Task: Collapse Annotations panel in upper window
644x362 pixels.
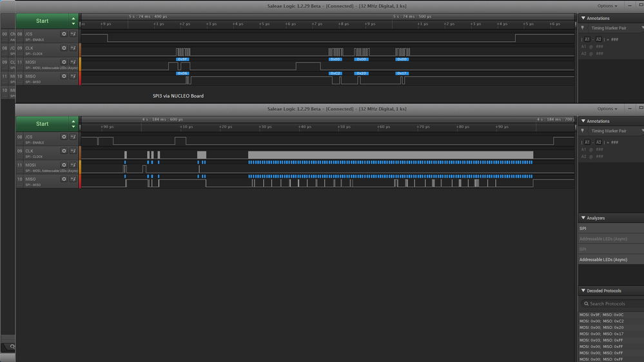Action: coord(583,18)
